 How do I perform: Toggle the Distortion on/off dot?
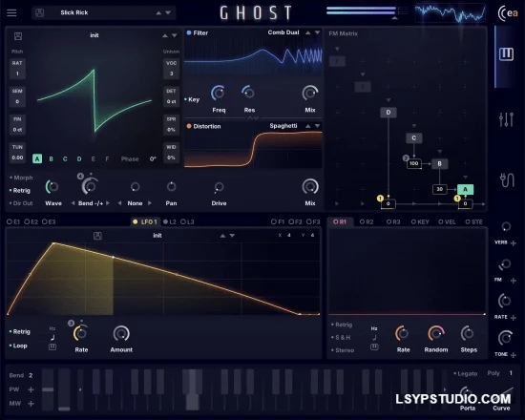click(189, 126)
